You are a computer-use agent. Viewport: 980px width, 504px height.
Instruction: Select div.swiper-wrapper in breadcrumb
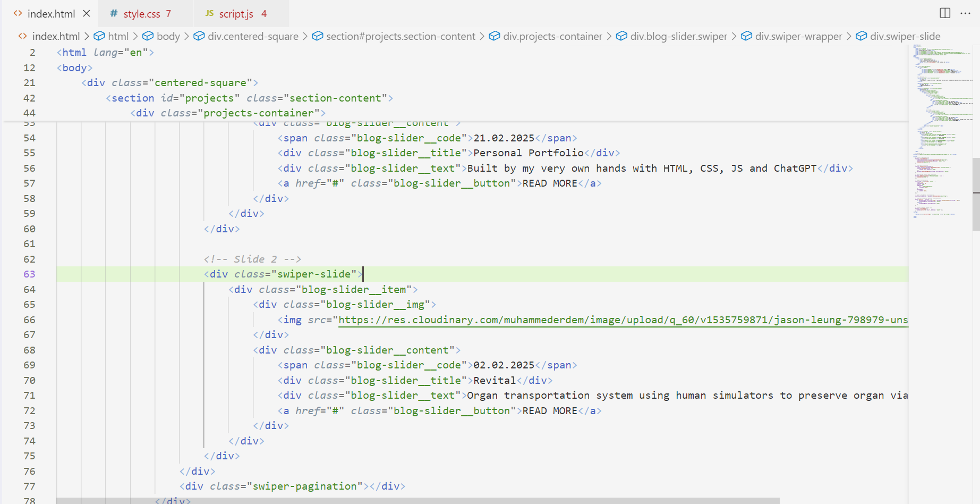(x=798, y=36)
